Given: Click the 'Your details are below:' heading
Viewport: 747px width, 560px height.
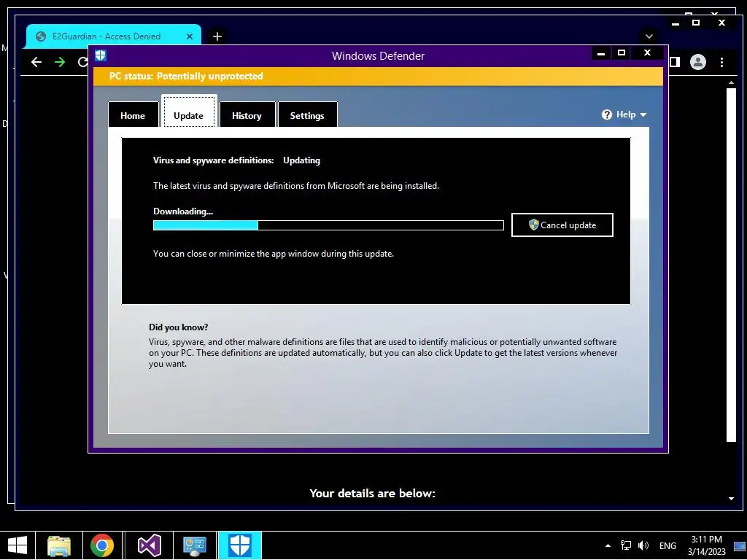Looking at the screenshot, I should coord(373,494).
